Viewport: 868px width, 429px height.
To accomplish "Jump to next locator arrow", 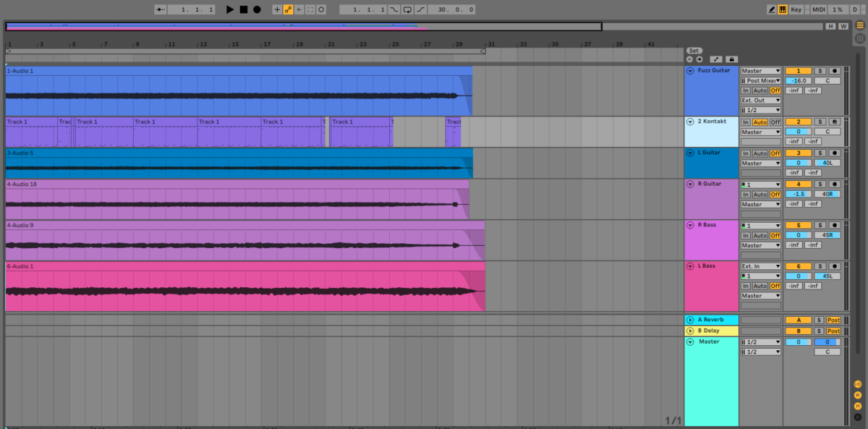I will pyautogui.click(x=699, y=59).
